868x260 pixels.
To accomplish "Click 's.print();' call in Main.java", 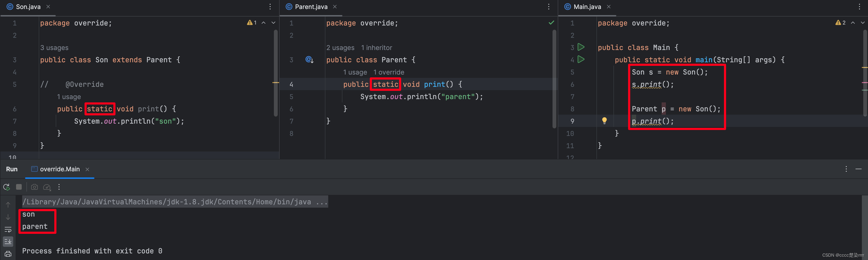I will (x=653, y=84).
